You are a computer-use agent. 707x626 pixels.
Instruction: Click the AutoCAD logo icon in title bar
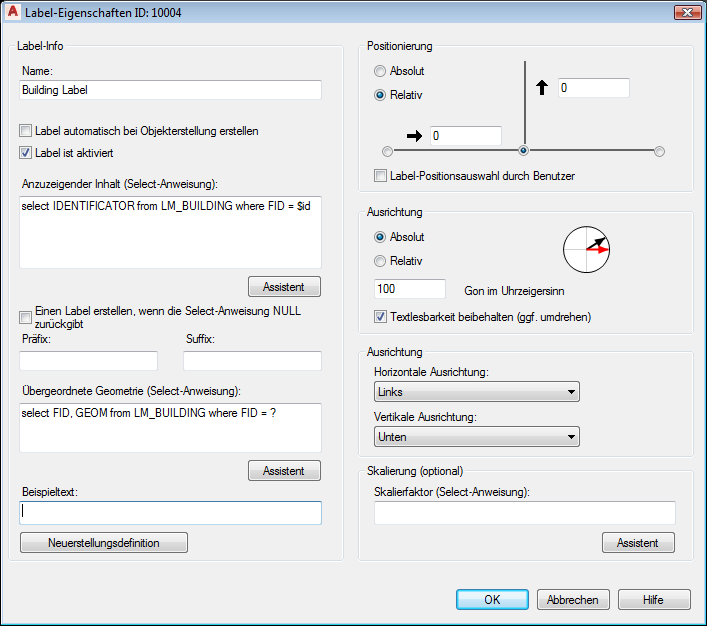point(13,12)
